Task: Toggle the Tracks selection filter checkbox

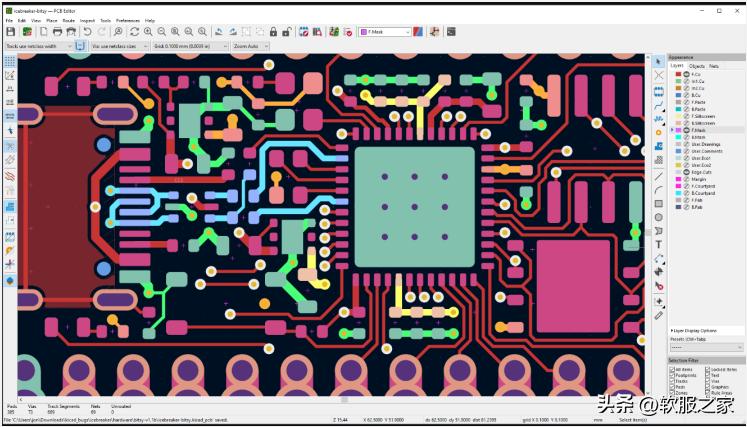Action: click(x=672, y=381)
